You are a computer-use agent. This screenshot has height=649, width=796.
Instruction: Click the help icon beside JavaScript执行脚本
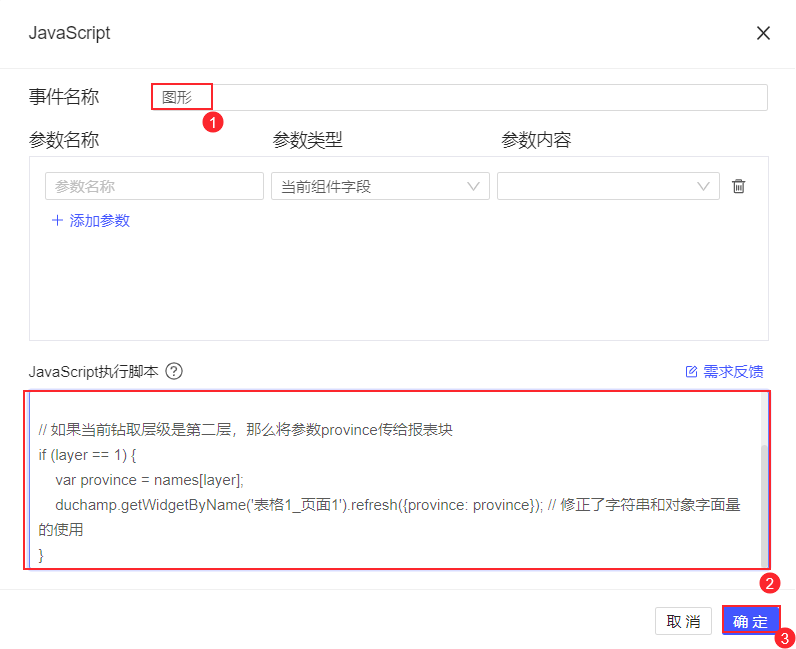coord(174,371)
